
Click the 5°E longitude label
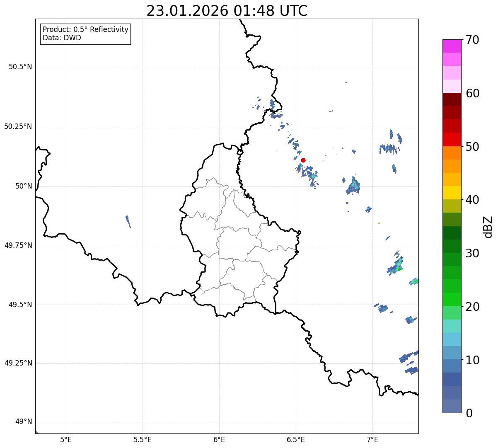click(x=66, y=439)
